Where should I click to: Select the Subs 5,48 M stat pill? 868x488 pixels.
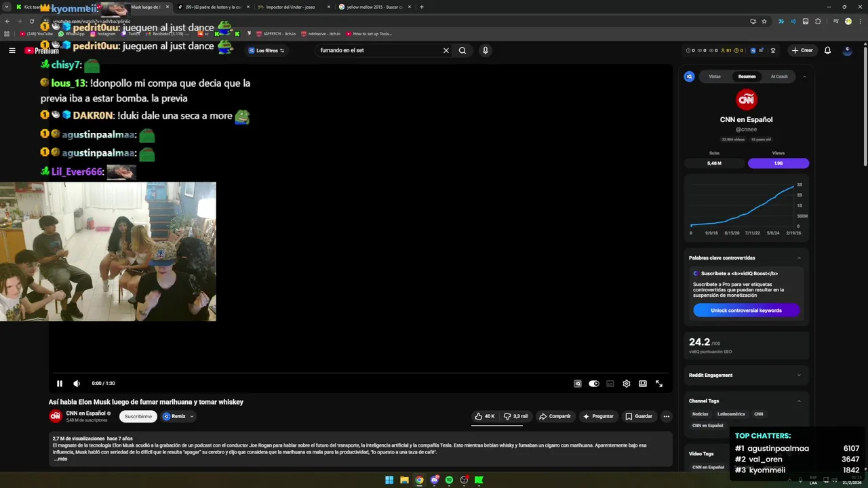click(714, 163)
